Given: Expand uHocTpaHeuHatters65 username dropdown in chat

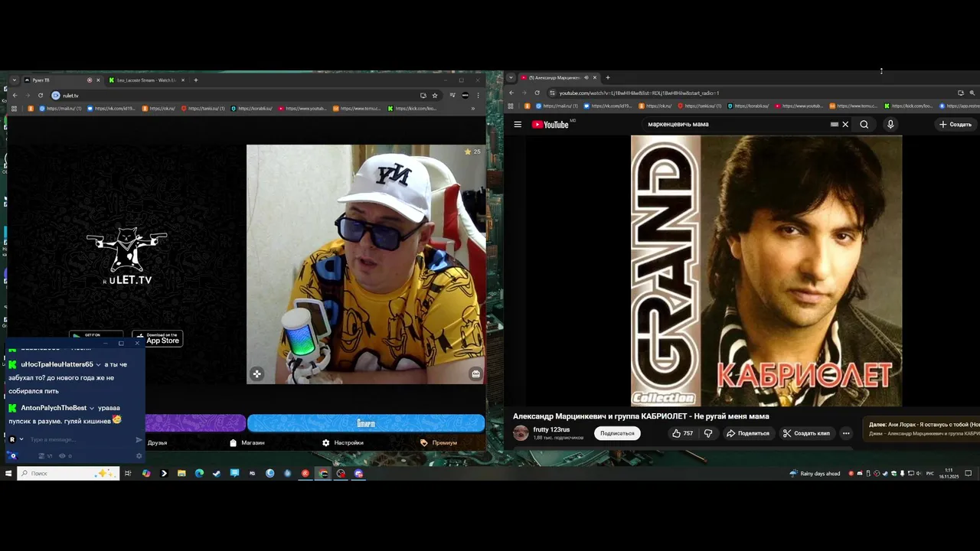Looking at the screenshot, I should pyautogui.click(x=99, y=365).
